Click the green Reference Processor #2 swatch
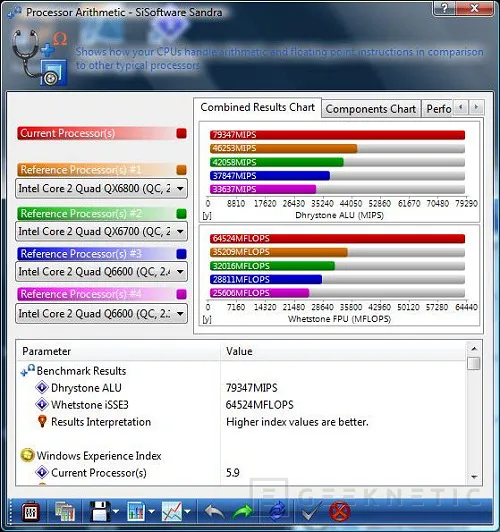 coord(181,214)
